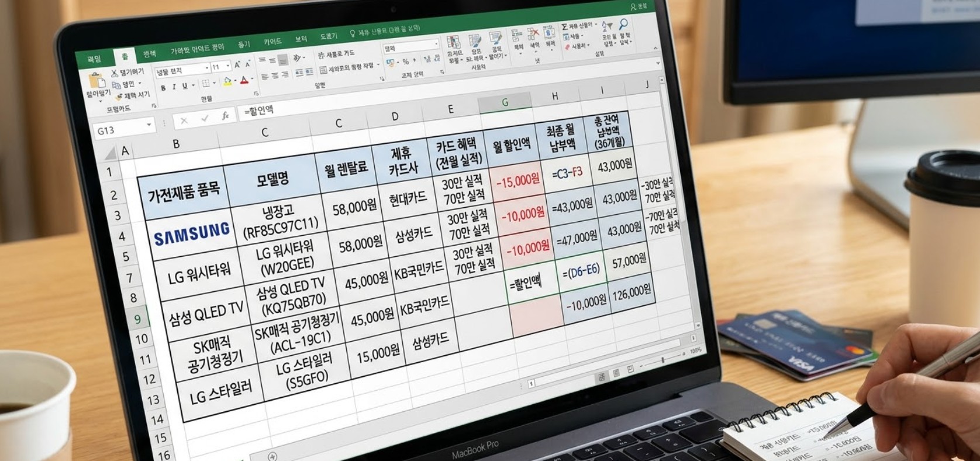Decrease font size with smaller A
The image size is (980, 461).
[x=248, y=64]
